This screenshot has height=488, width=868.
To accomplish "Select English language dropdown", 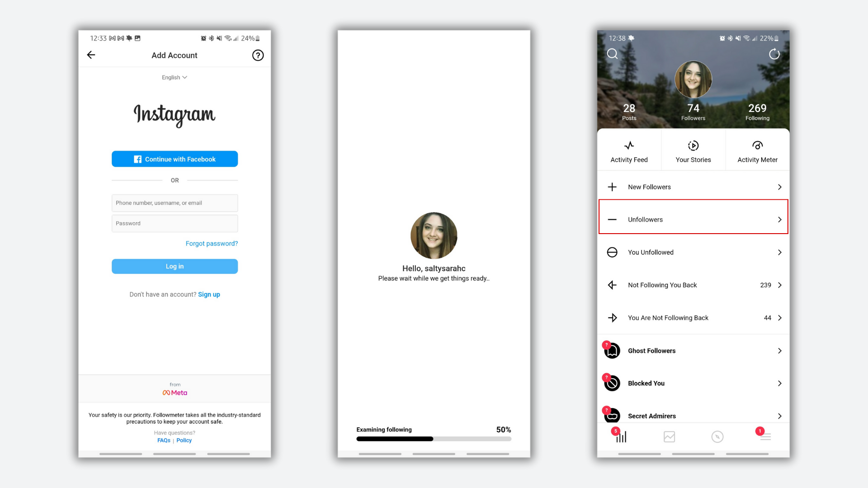I will 174,77.
